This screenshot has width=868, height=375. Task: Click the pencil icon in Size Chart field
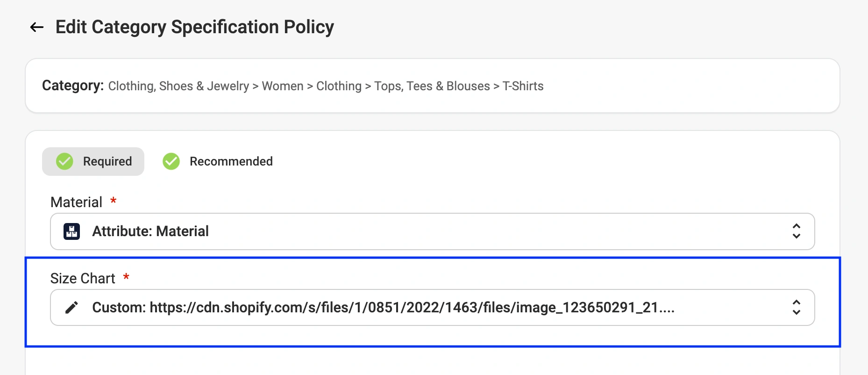71,308
